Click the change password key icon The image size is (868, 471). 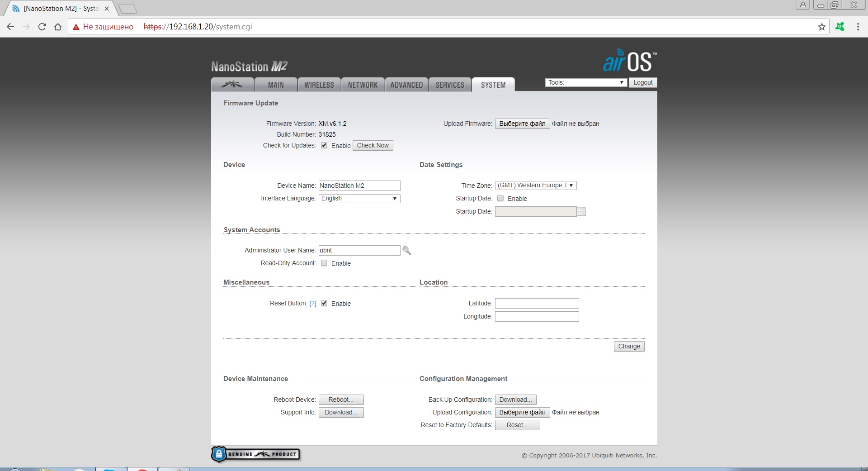pos(407,250)
